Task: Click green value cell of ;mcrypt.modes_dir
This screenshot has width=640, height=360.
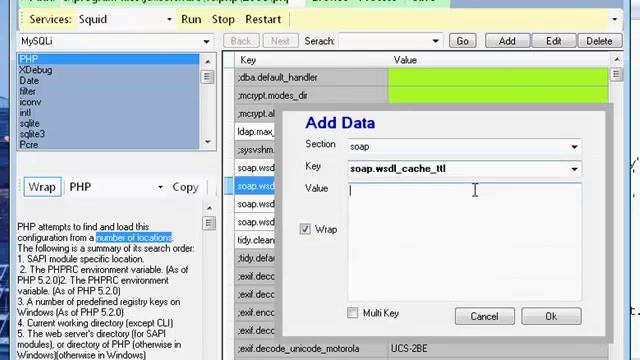Action: (498, 95)
